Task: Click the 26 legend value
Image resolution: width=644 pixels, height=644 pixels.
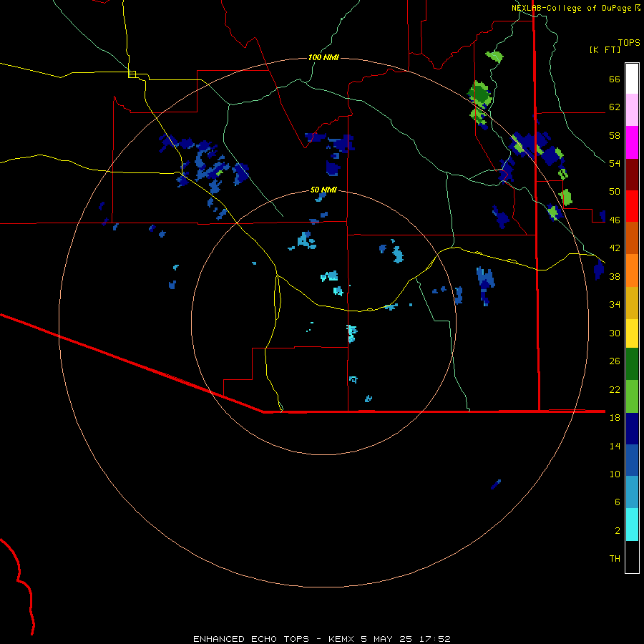Action: [x=615, y=361]
